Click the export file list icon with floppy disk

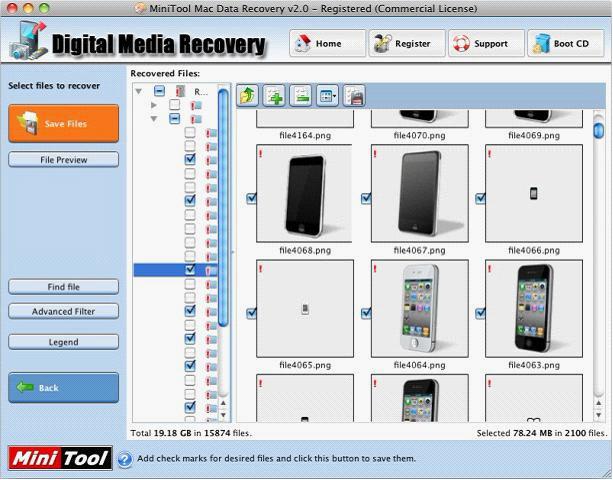click(354, 95)
